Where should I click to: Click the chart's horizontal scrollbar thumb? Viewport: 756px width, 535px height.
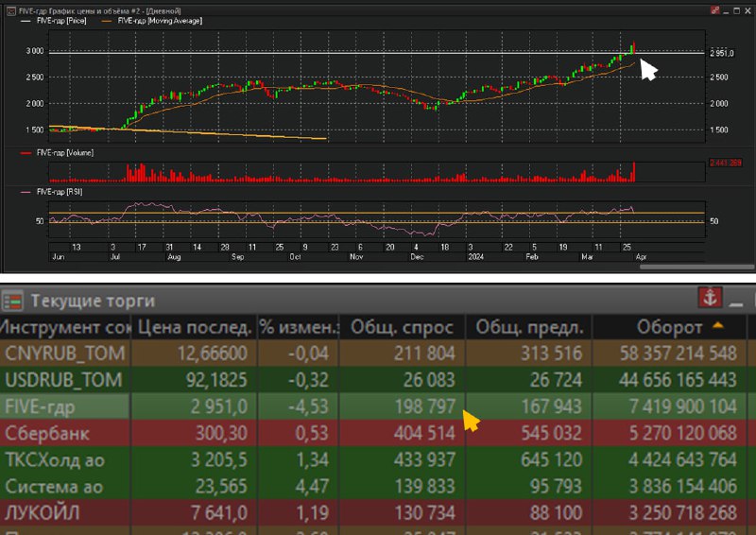(x=696, y=267)
